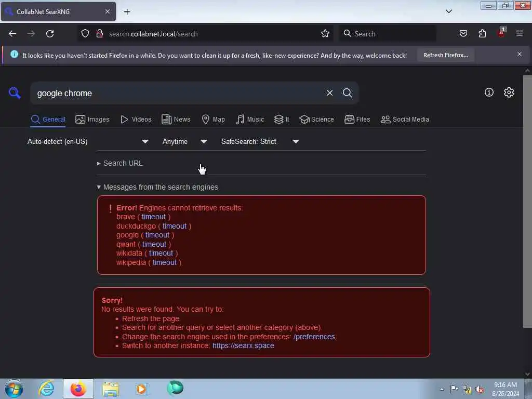Open Windows Explorer folder in taskbar
This screenshot has height=399, width=532.
coord(111,389)
